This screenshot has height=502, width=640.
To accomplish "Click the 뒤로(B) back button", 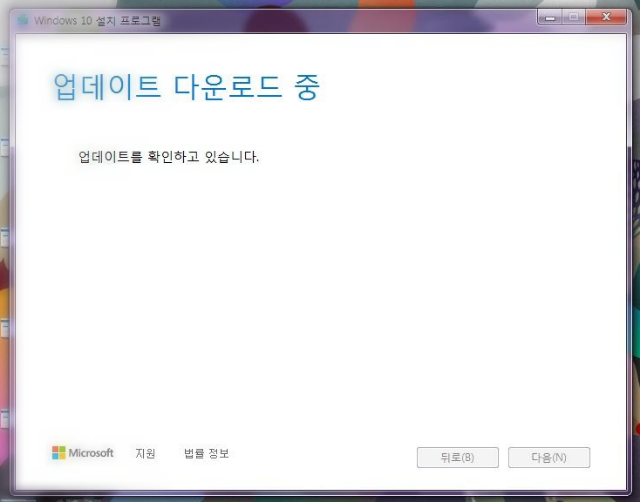I will pyautogui.click(x=458, y=458).
